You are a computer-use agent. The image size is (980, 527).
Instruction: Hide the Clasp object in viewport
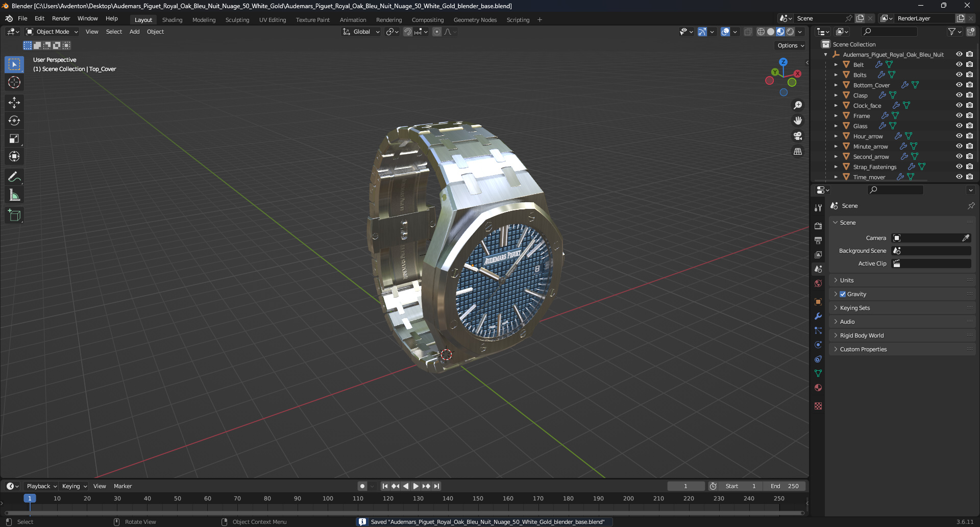959,95
